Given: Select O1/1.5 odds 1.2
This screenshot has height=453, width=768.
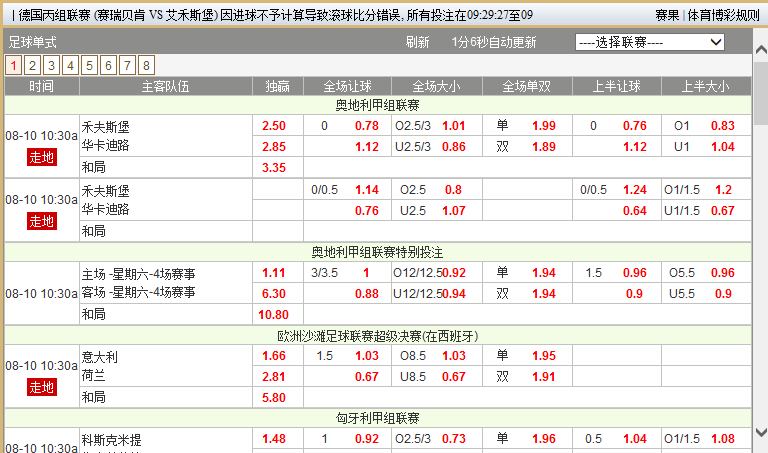Looking at the screenshot, I should (723, 190).
